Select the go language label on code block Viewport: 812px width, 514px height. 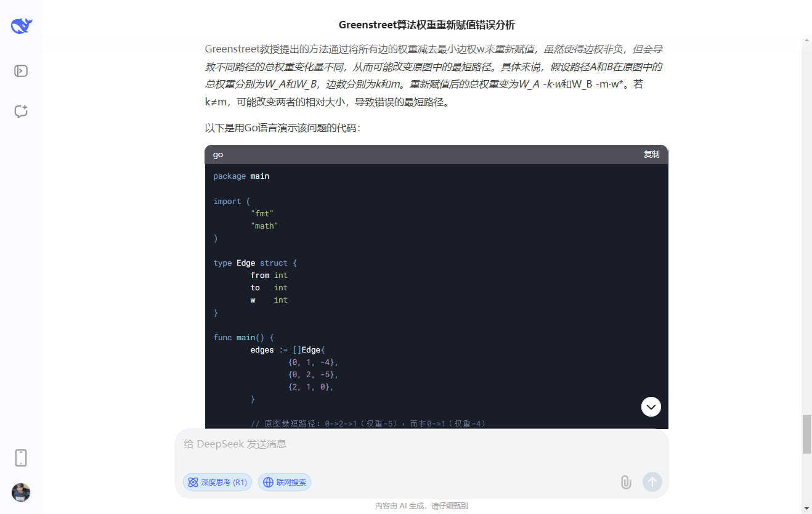(x=218, y=154)
